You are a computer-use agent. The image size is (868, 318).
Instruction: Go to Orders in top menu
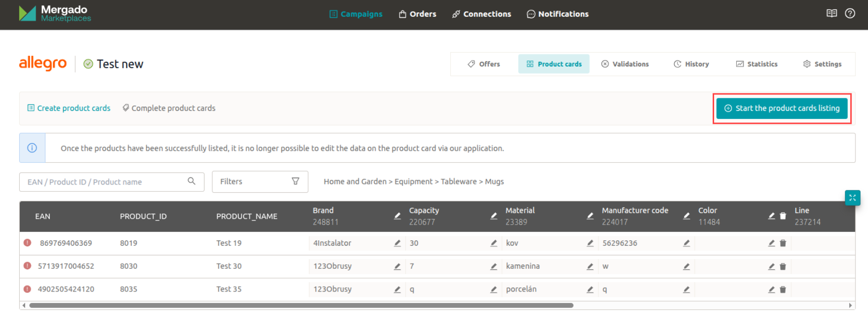tap(418, 14)
